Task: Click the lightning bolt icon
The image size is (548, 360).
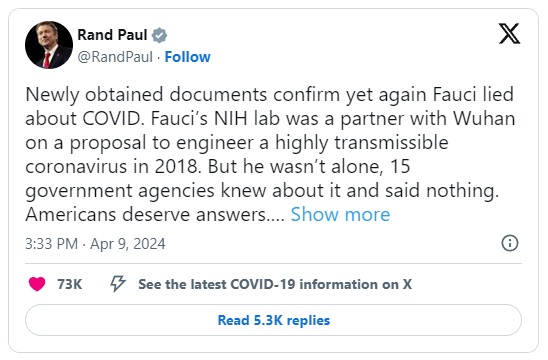Action: coord(118,283)
